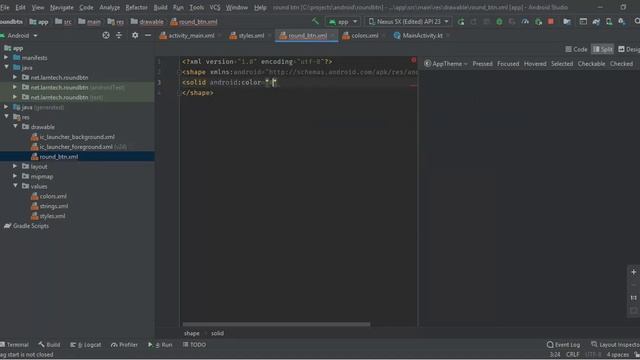
Task: Click Collapse All icon in project panel
Action: coord(119,36)
